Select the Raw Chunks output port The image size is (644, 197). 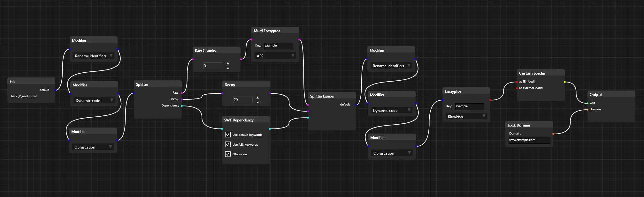[240, 59]
